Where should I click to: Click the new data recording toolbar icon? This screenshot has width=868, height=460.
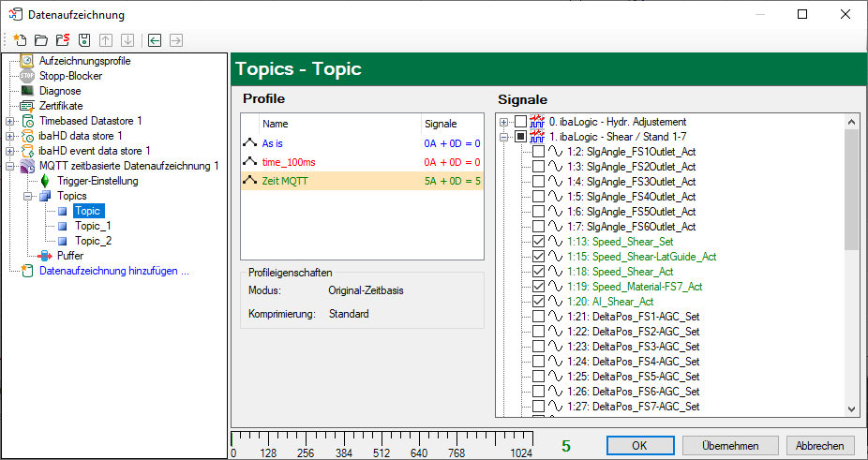click(x=20, y=40)
